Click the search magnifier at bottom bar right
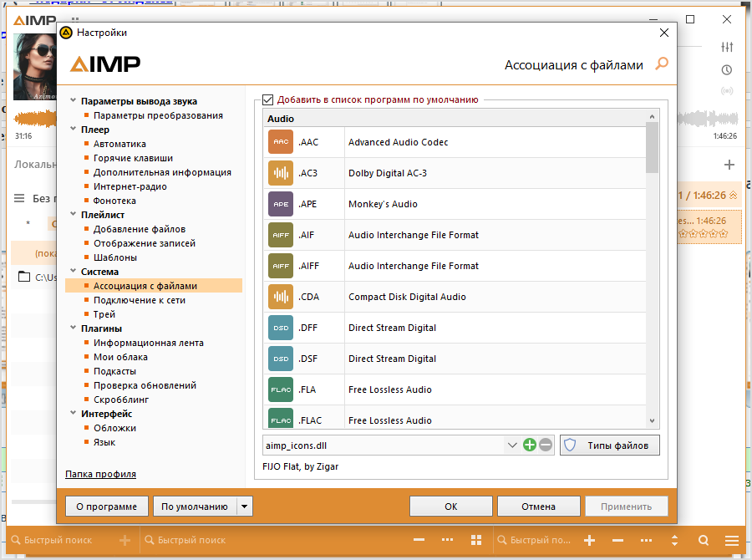 click(704, 540)
